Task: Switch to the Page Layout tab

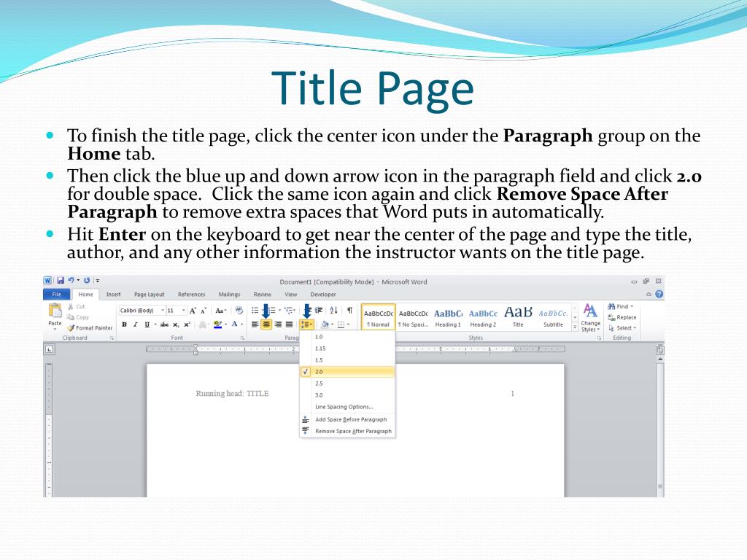Action: 149,295
